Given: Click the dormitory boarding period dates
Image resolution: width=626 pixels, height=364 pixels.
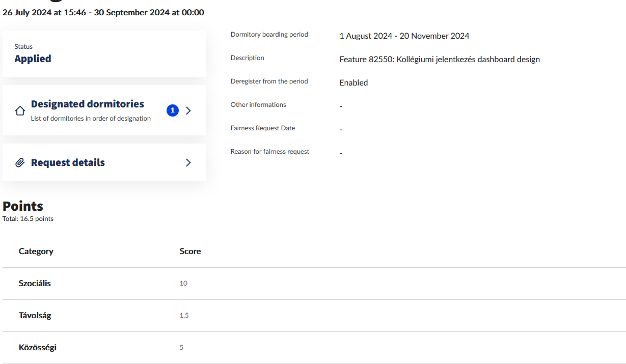Looking at the screenshot, I should tap(404, 36).
